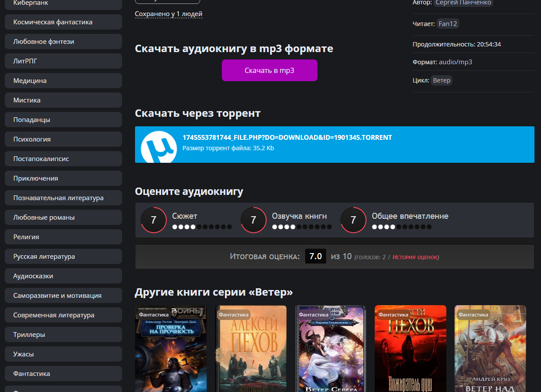Select Космическая фантастика genre in sidebar

[63, 22]
